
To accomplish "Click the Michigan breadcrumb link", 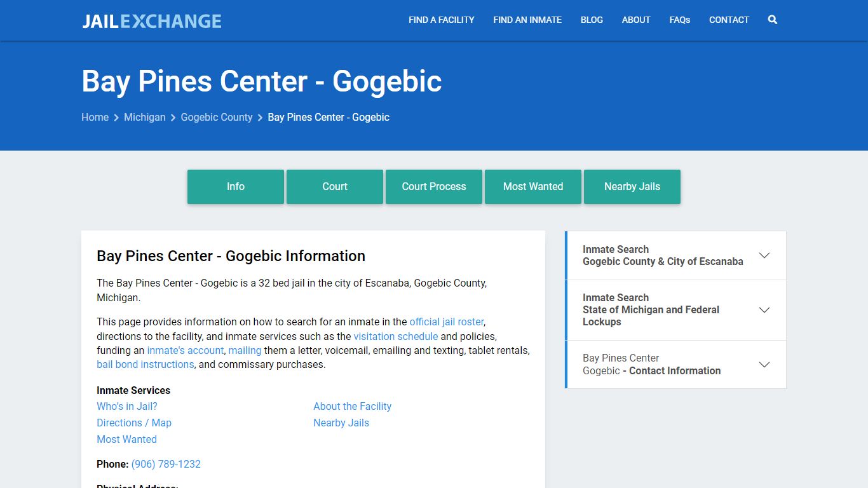I will tap(145, 118).
